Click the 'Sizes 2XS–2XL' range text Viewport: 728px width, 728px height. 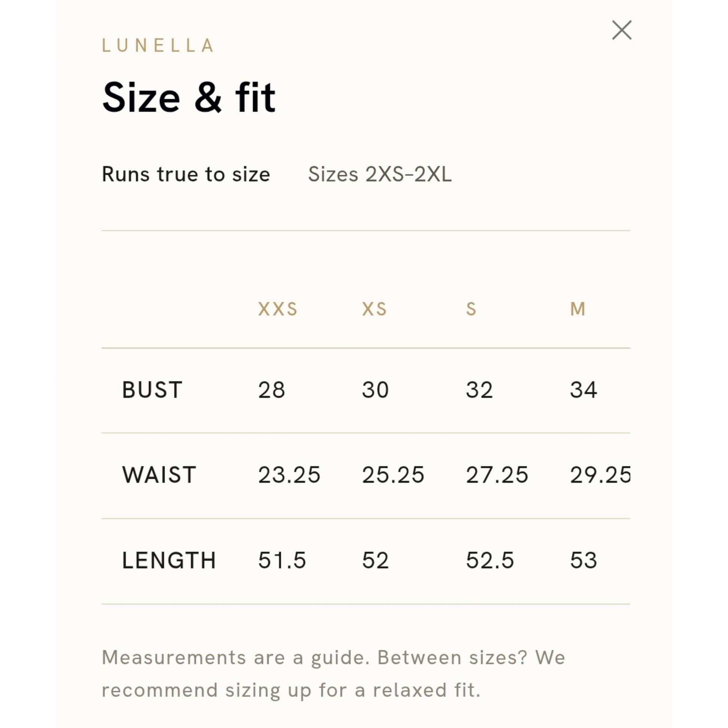click(380, 174)
